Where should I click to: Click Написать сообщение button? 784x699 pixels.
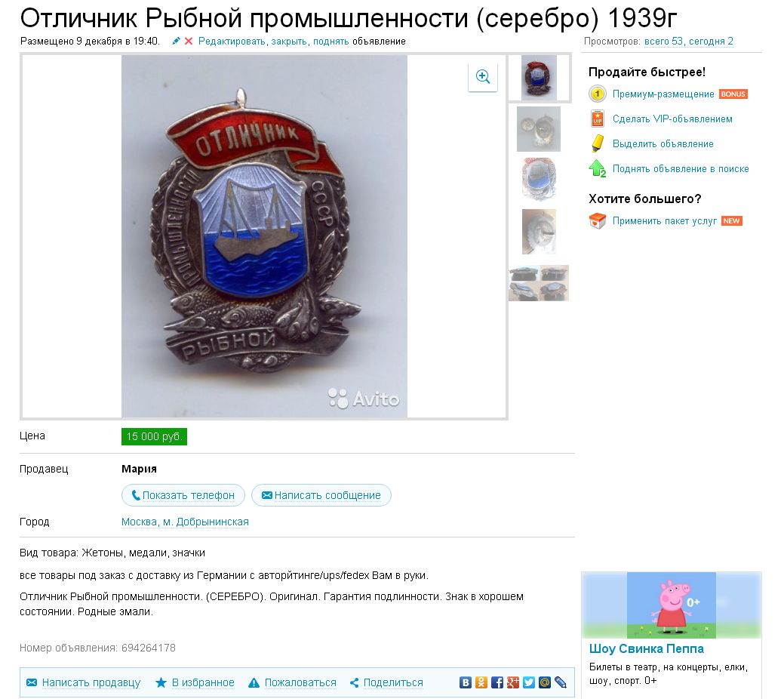(x=321, y=495)
